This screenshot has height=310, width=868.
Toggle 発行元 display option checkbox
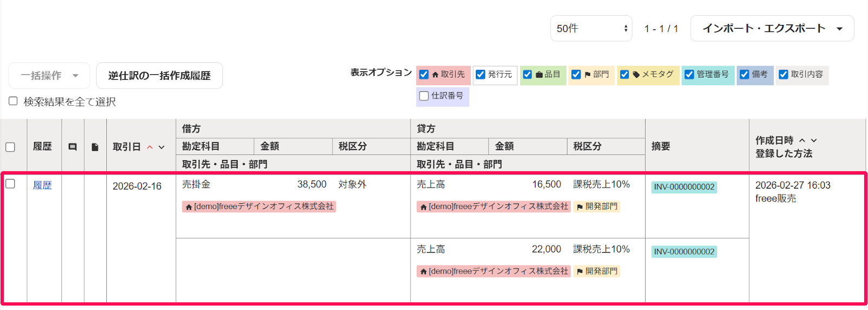click(x=480, y=74)
